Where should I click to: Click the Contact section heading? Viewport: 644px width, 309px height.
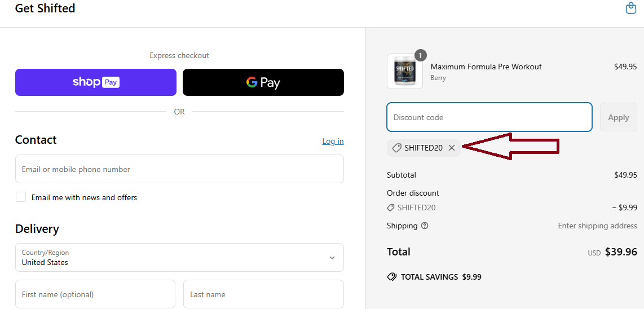coord(36,140)
